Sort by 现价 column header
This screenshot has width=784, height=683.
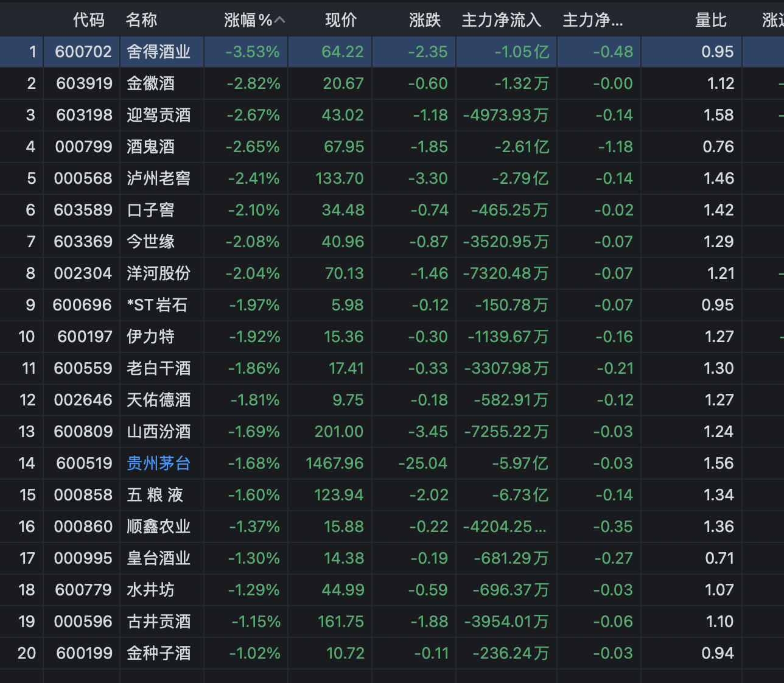click(341, 20)
